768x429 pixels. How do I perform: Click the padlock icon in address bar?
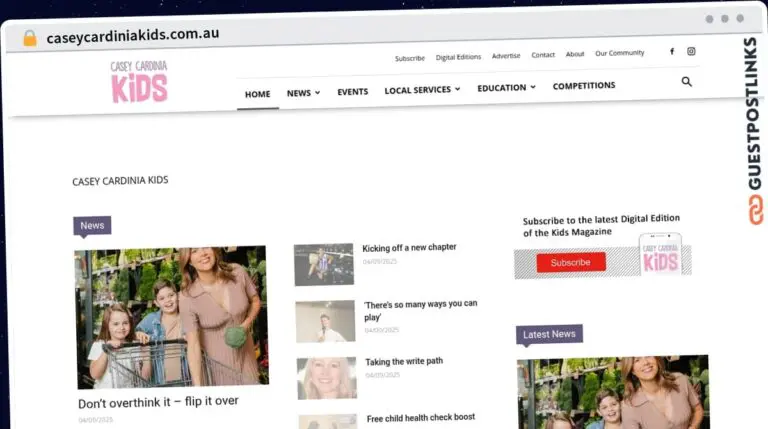coord(29,38)
